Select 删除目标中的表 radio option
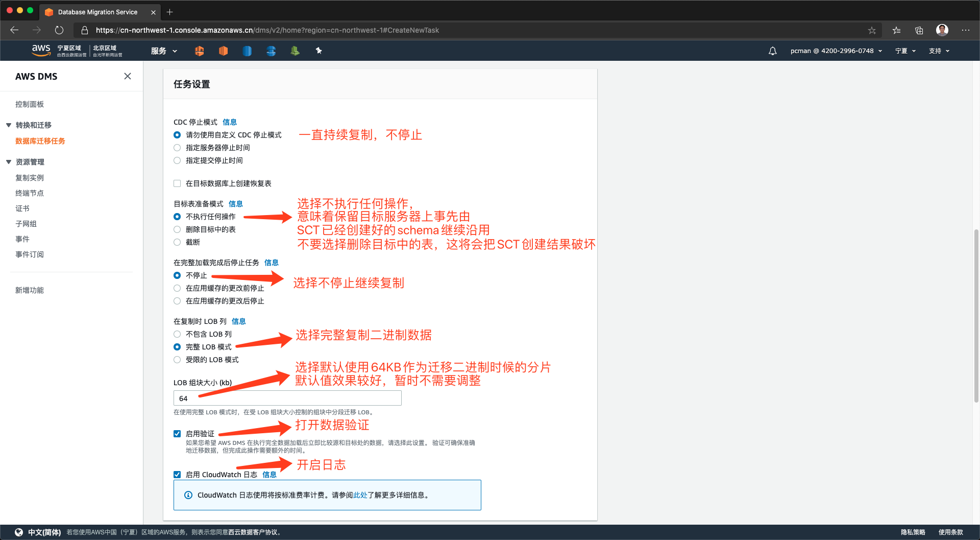Viewport: 980px width, 540px height. tap(177, 229)
